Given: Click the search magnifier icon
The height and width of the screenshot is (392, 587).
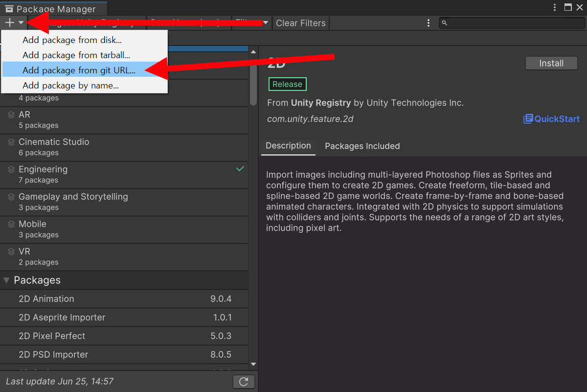Looking at the screenshot, I should (x=444, y=23).
